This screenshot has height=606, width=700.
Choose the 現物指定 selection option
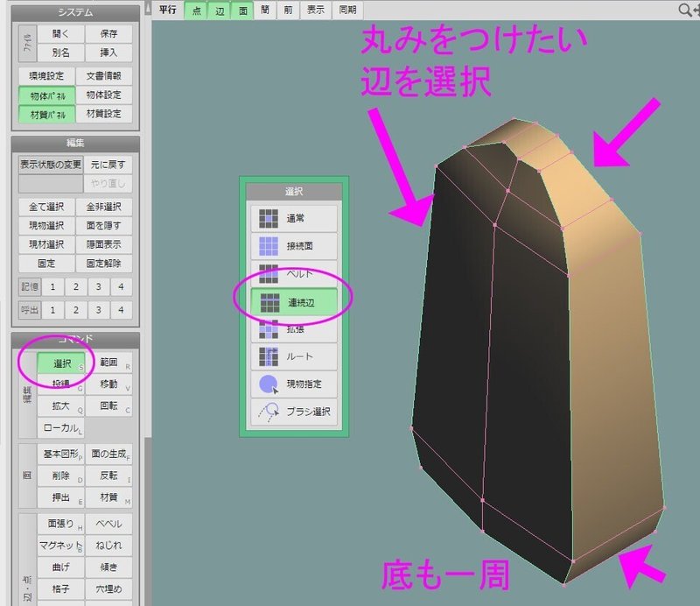pyautogui.click(x=294, y=384)
